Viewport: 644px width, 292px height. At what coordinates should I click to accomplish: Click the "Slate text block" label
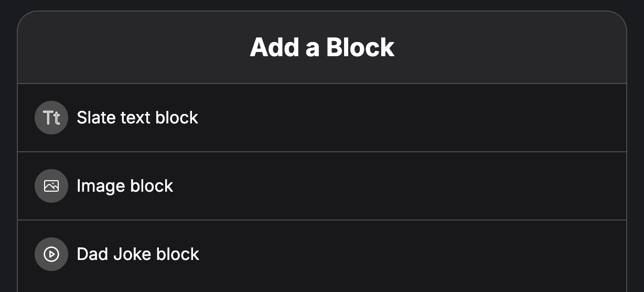point(137,118)
